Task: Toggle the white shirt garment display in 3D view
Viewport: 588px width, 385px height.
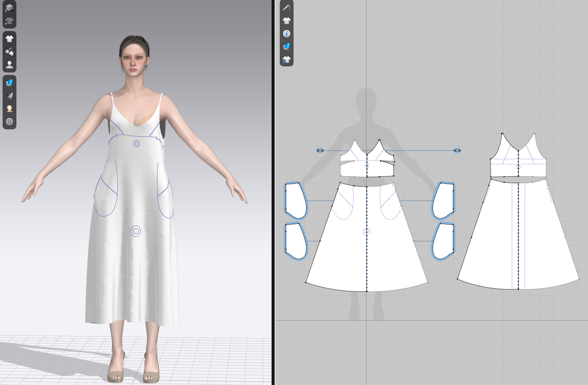Action: [x=9, y=39]
